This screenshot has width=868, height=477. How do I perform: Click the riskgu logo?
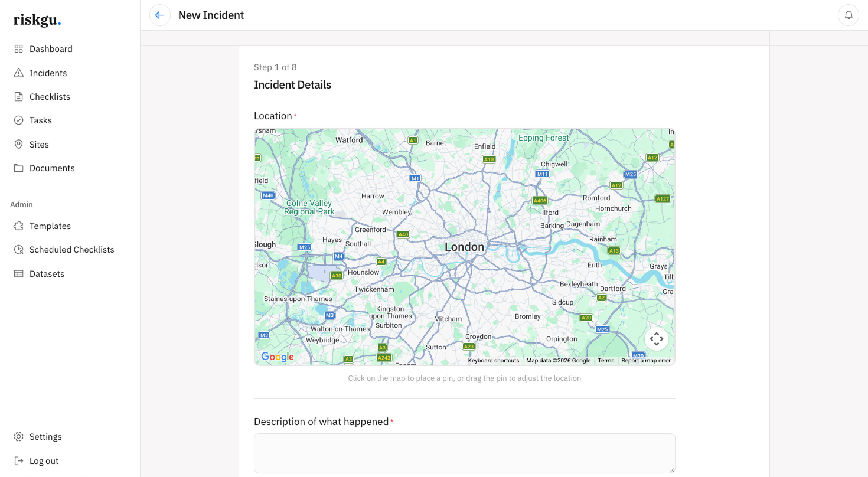pos(37,20)
